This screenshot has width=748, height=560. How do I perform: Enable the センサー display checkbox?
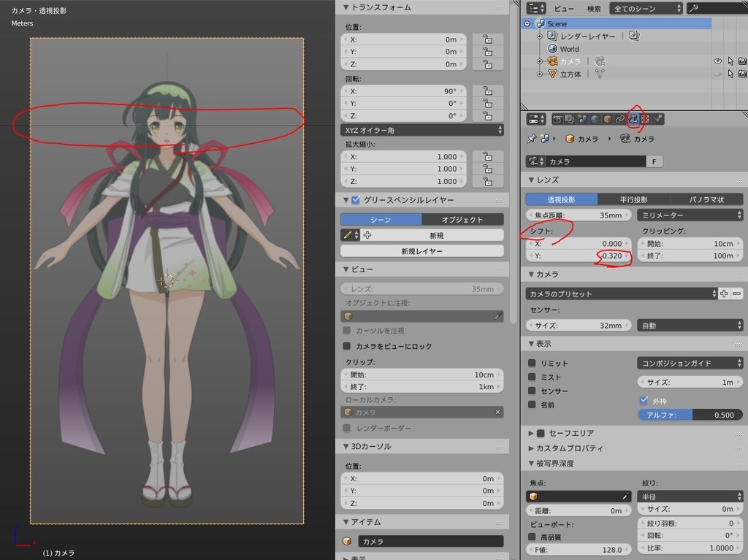(532, 391)
